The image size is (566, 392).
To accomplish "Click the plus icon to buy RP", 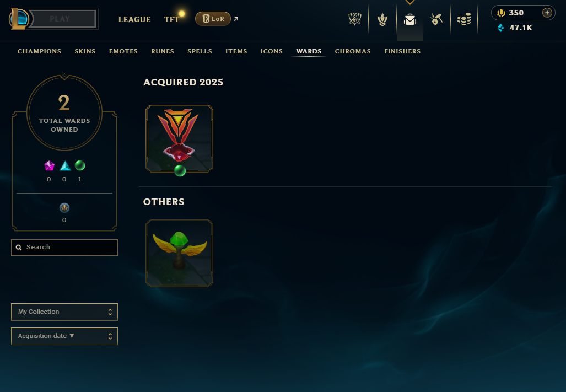I will pyautogui.click(x=547, y=13).
